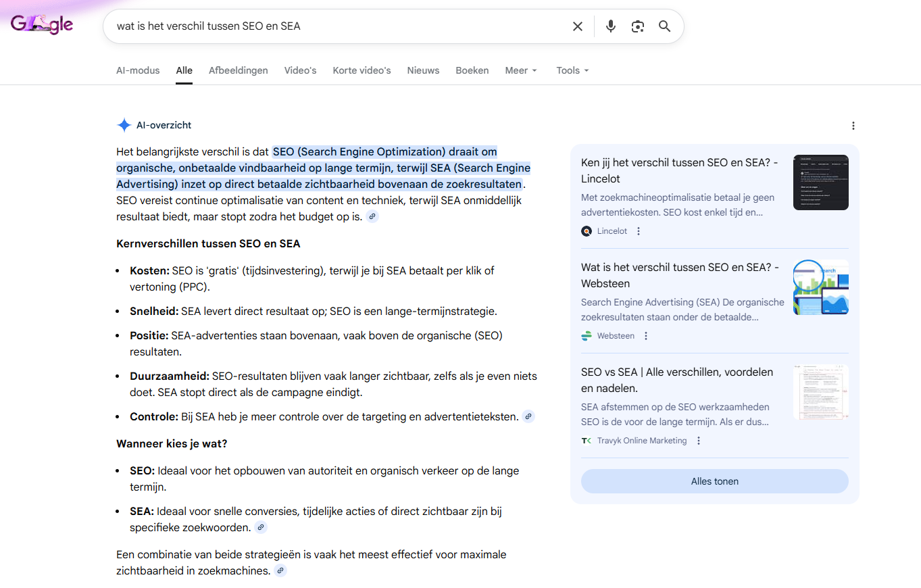Open the Tools dropdown
This screenshot has width=921, height=588.
572,70
